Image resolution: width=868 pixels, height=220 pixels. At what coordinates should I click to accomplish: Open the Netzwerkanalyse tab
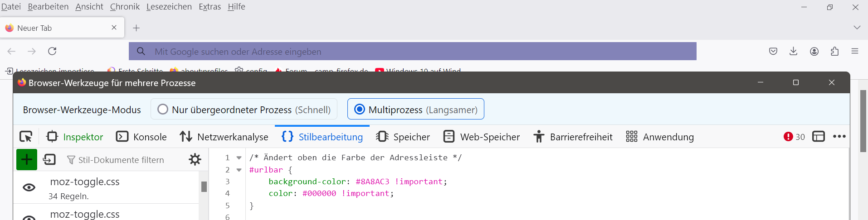224,137
